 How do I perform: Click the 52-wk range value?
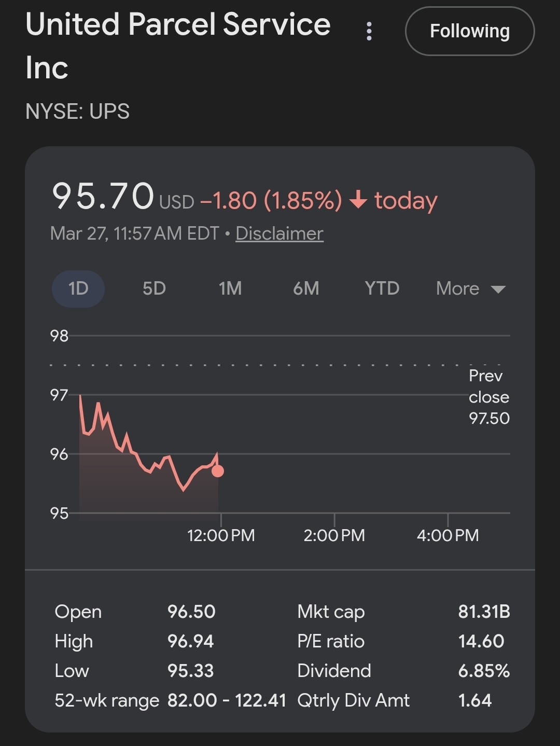coord(227,700)
